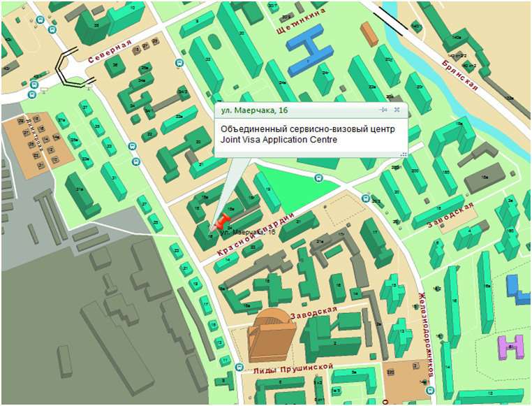
Task: Click the bus stop at Красной Гвардии and Железнодорожников
Action: point(365,198)
